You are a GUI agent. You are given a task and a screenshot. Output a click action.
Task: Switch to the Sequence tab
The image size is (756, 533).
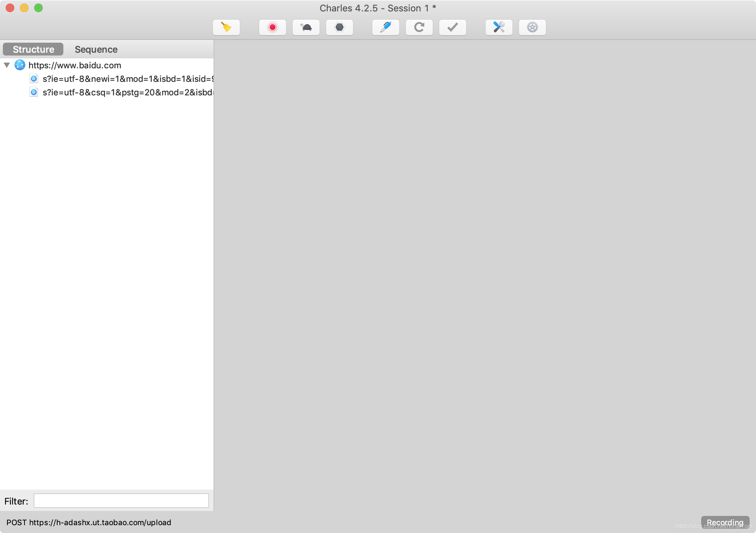click(96, 49)
